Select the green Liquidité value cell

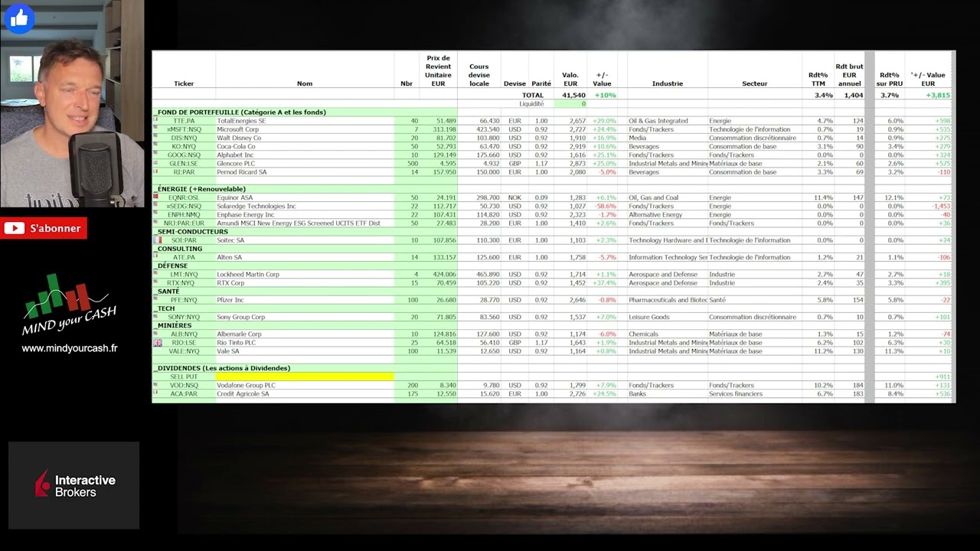click(570, 104)
